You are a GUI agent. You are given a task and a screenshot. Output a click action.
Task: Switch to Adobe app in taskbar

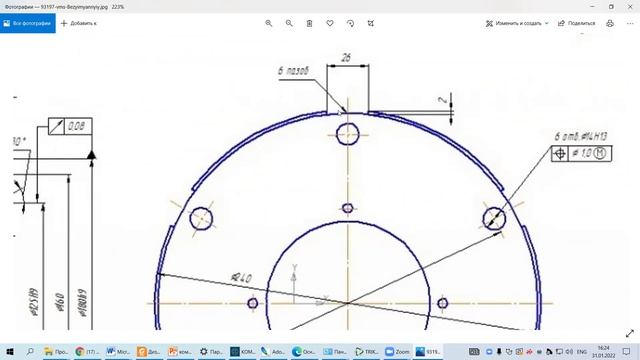point(273,351)
